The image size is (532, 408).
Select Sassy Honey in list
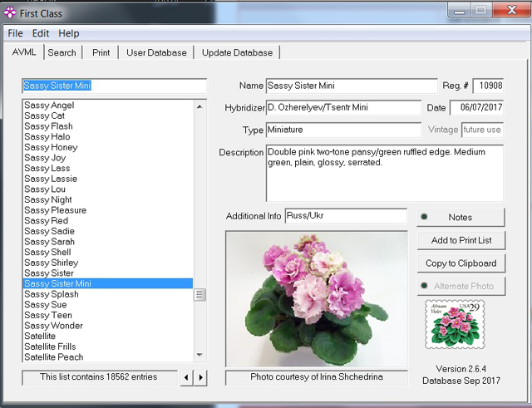(108, 147)
